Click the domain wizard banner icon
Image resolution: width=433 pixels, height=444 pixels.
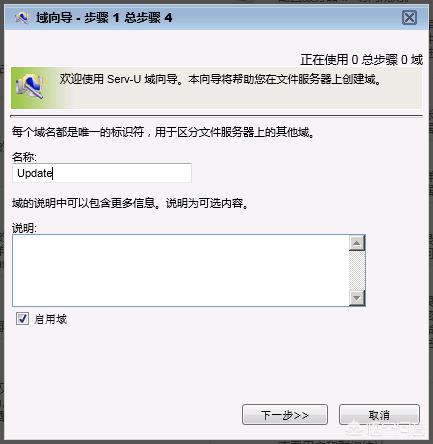[x=30, y=87]
